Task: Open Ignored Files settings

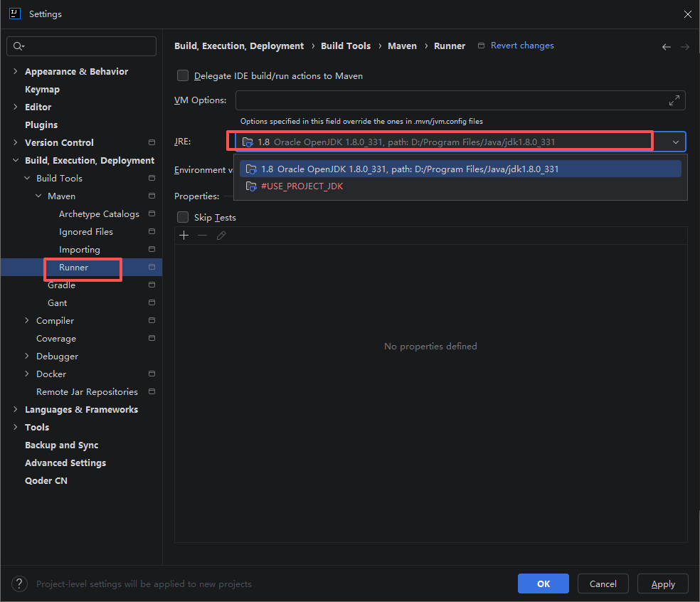Action: pos(85,232)
